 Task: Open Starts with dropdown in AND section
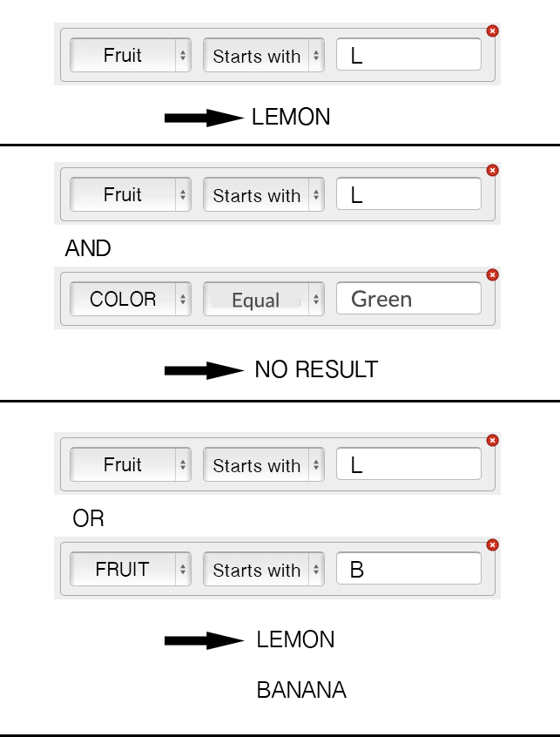point(264,194)
